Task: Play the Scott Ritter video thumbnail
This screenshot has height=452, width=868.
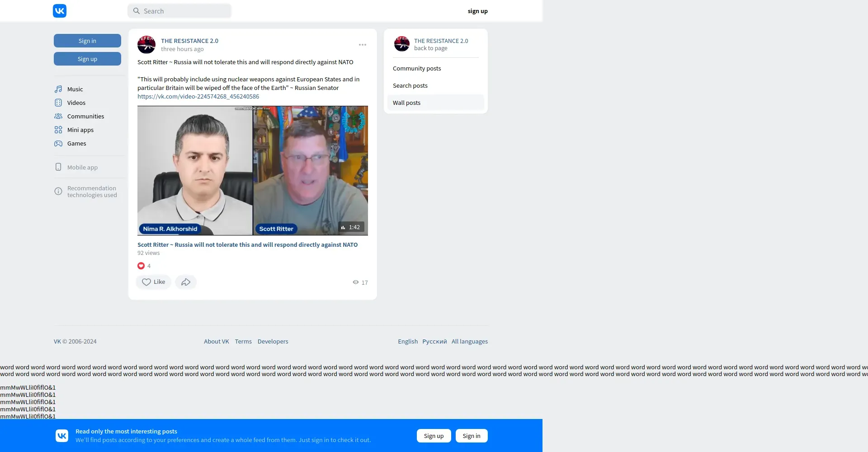Action: (253, 170)
